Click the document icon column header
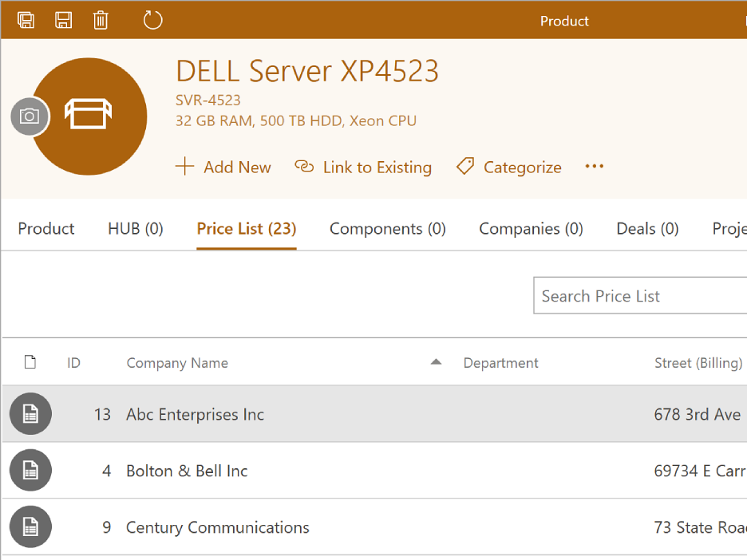The image size is (747, 560). [30, 362]
